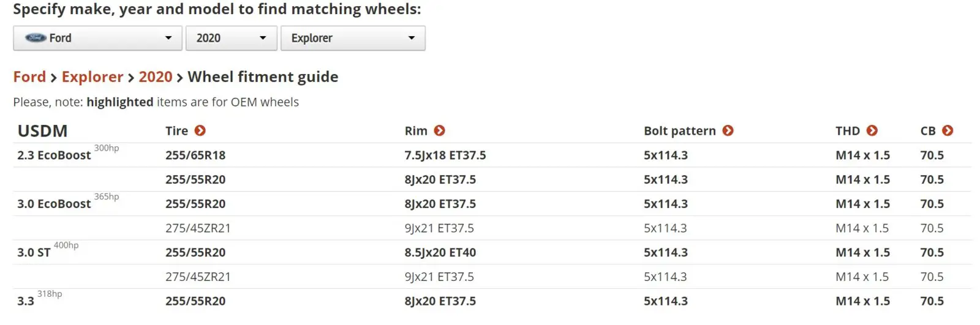Click the arrow icon next to THD
Screen dimensions: 980x325
[x=872, y=130]
